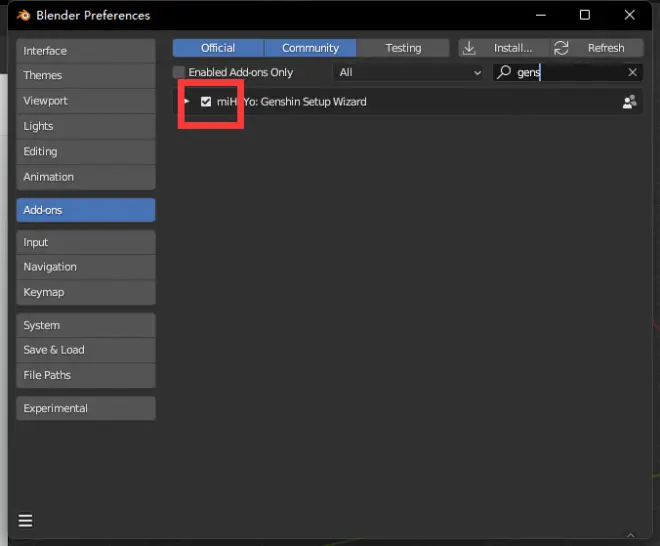660x546 pixels.
Task: Select the Add-ons section
Action: click(x=86, y=210)
